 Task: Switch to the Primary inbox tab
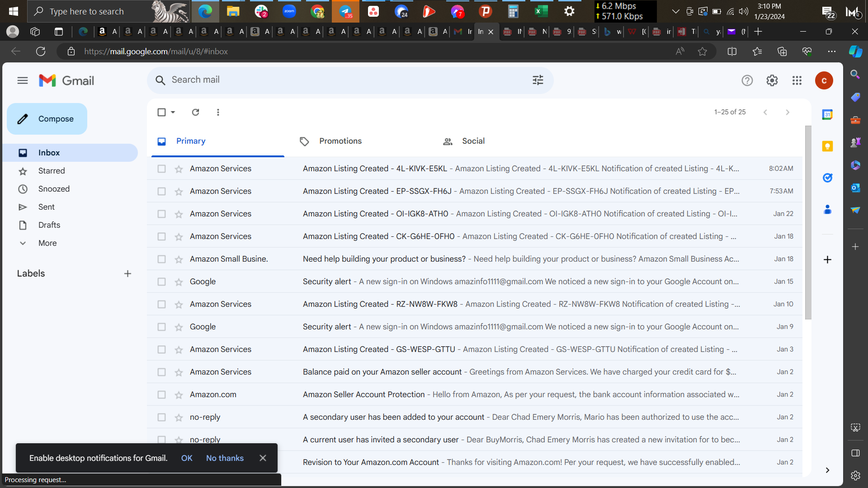(218, 141)
